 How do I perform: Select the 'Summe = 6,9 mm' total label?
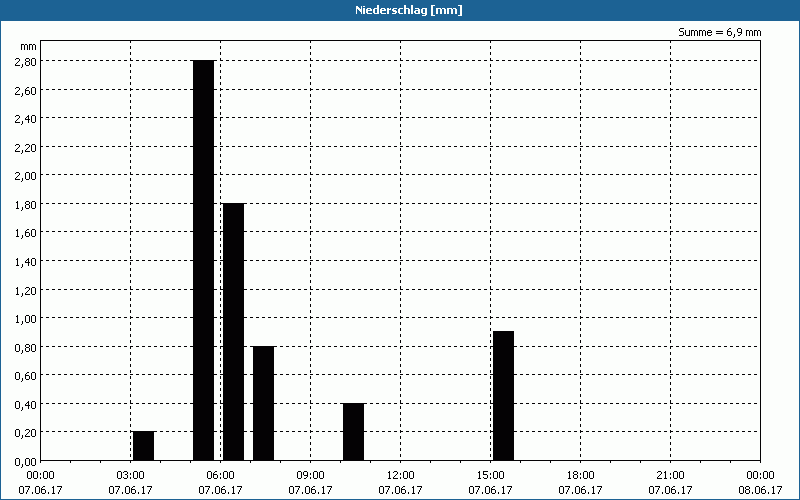719,32
